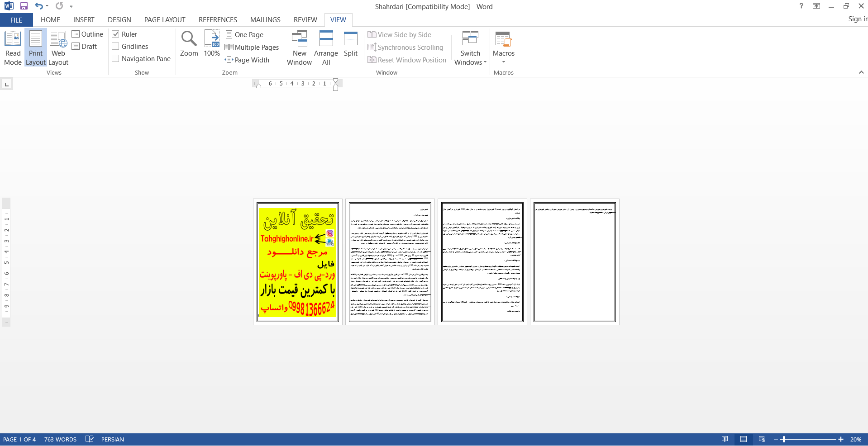Image resolution: width=868 pixels, height=446 pixels.
Task: Click PERSIAN language indicator
Action: (x=113, y=439)
